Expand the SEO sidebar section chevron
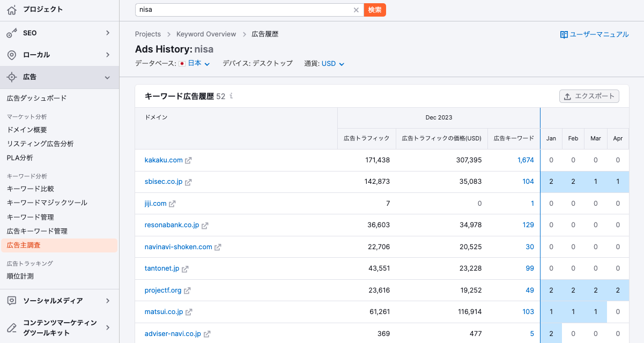Screen dimensions: 644x343 coord(108,33)
